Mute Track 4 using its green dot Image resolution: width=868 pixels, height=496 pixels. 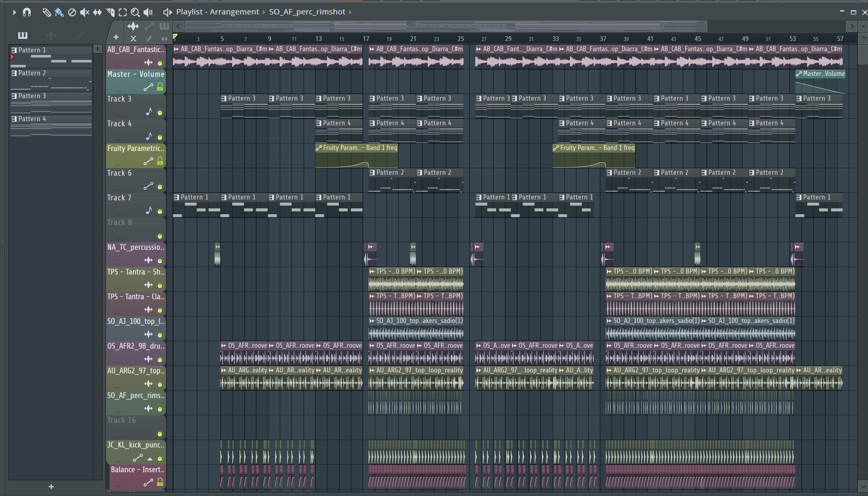160,137
